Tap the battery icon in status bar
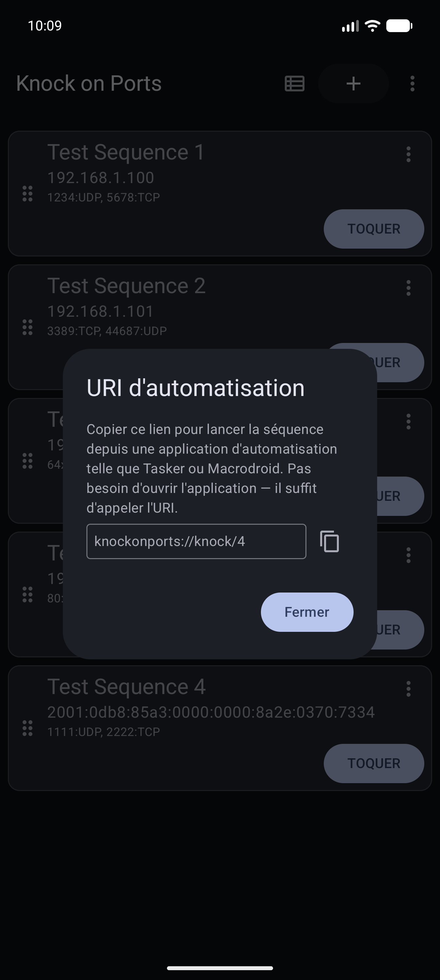The width and height of the screenshot is (440, 980). point(399,26)
